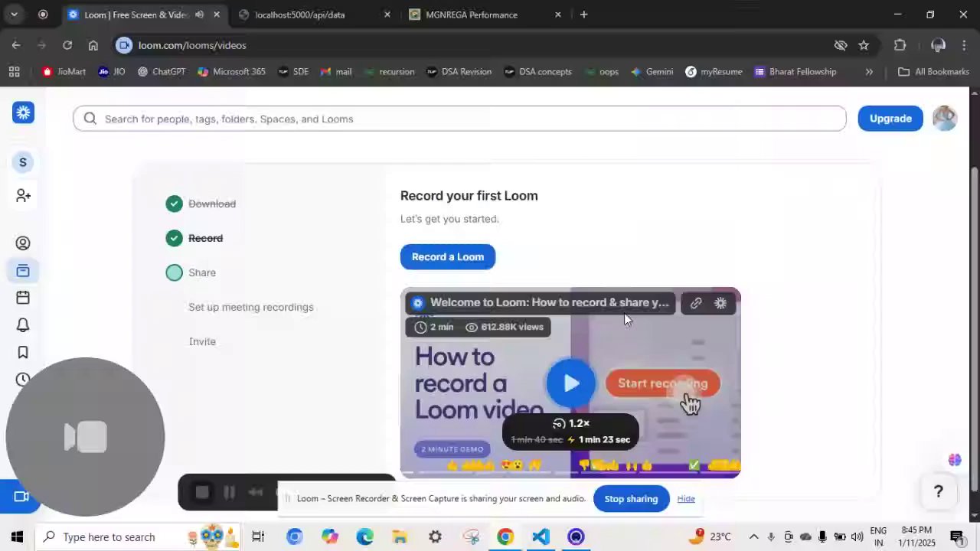The width and height of the screenshot is (980, 551).
Task: Stop recording with the square stop control
Action: point(202,493)
